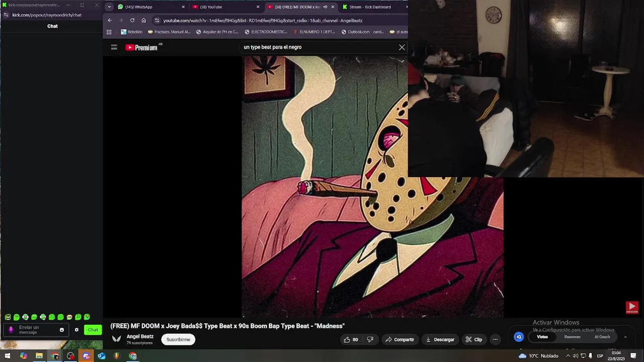
Task: Open Outlook from the taskbar
Action: click(102, 356)
